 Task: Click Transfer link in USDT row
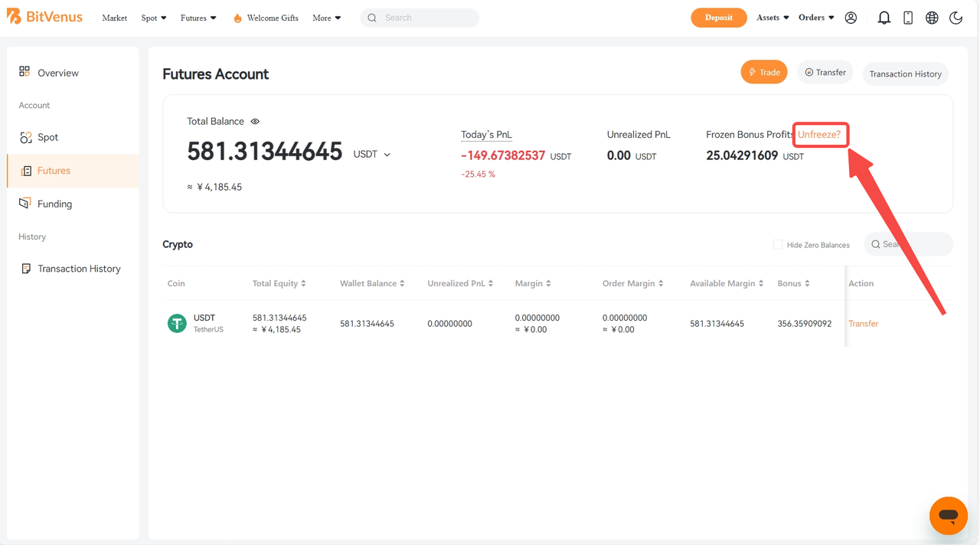coord(863,324)
